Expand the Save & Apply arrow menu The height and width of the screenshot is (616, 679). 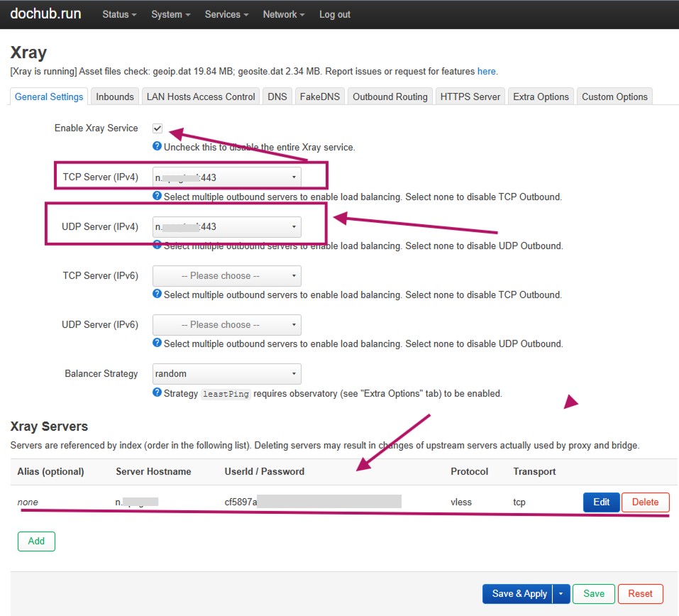pos(561,593)
